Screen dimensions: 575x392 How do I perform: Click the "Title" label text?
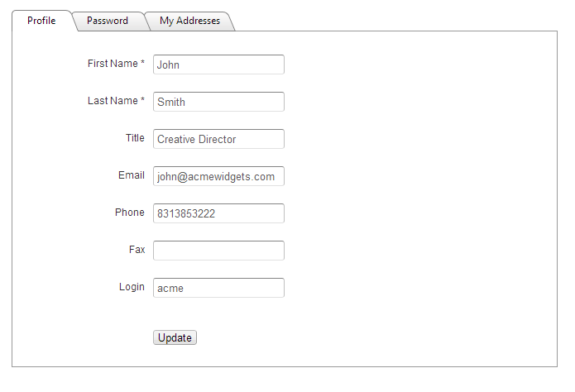click(135, 138)
